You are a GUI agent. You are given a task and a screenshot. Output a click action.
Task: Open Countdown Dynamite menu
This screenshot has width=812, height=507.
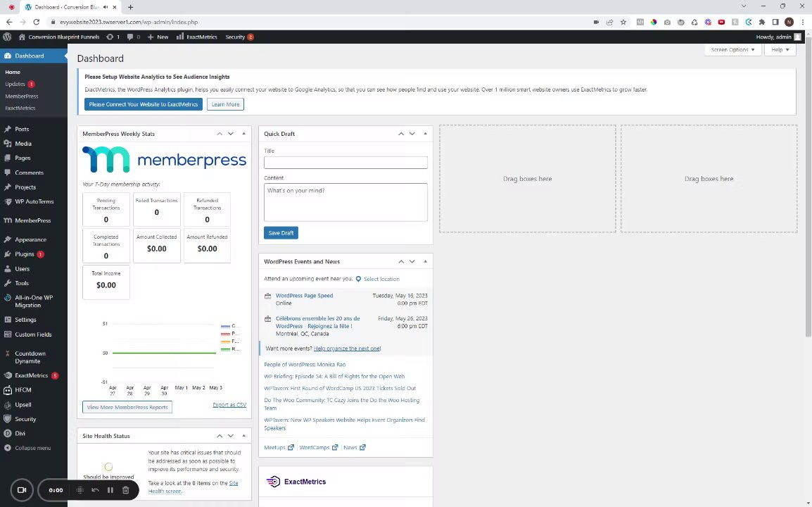click(x=30, y=357)
